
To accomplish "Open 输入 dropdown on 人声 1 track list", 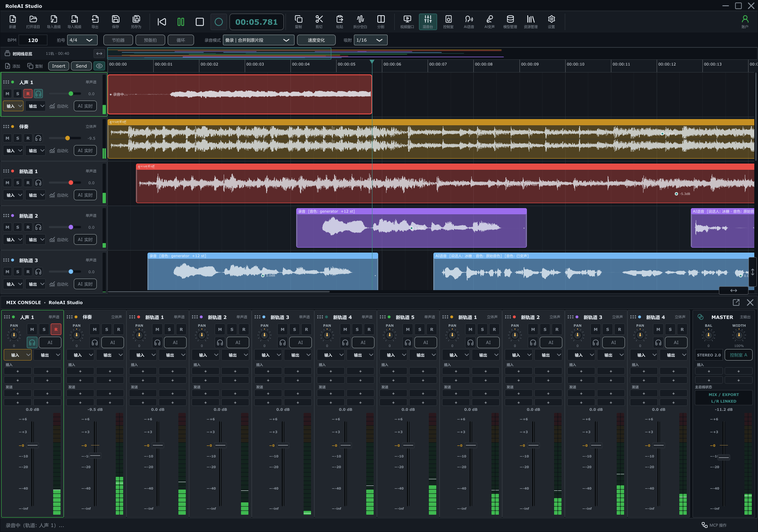I will tap(13, 106).
